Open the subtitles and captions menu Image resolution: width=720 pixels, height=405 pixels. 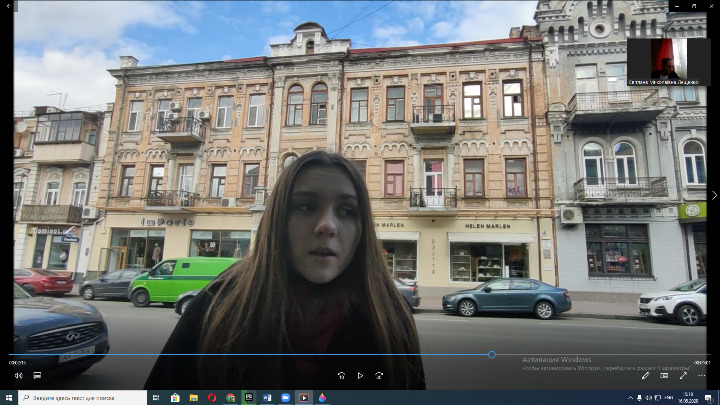[x=37, y=376]
